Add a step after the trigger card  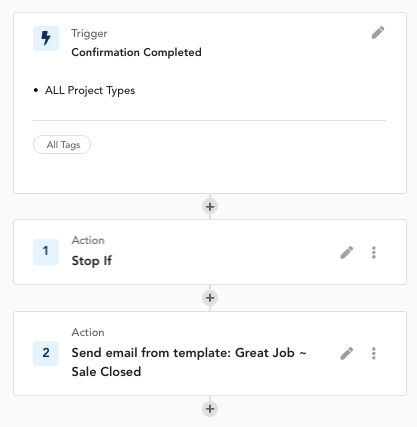tap(210, 207)
